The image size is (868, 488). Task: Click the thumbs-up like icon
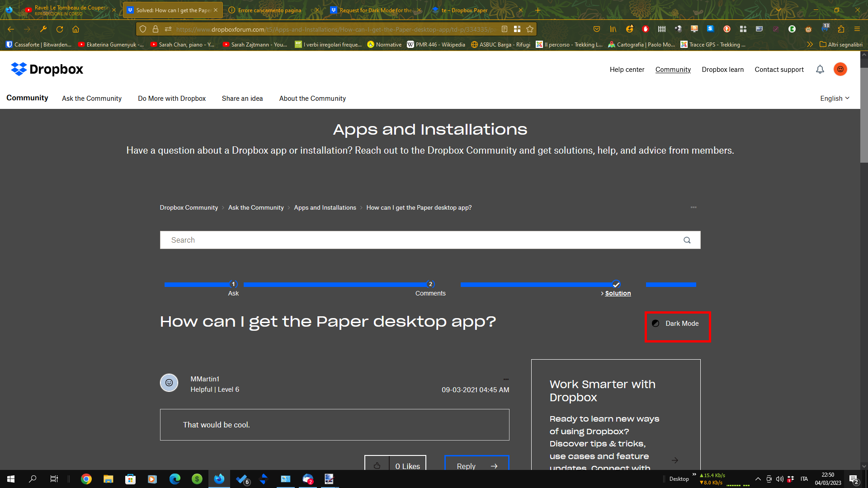[377, 466]
